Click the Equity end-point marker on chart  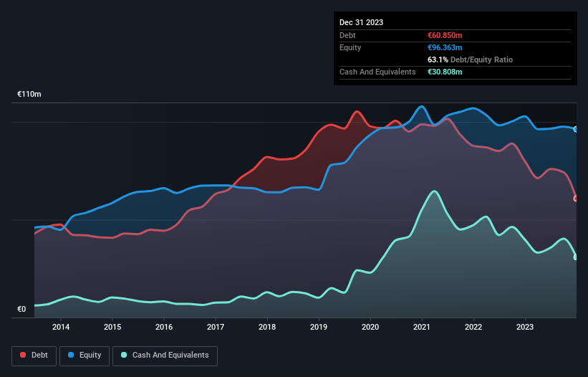[576, 130]
